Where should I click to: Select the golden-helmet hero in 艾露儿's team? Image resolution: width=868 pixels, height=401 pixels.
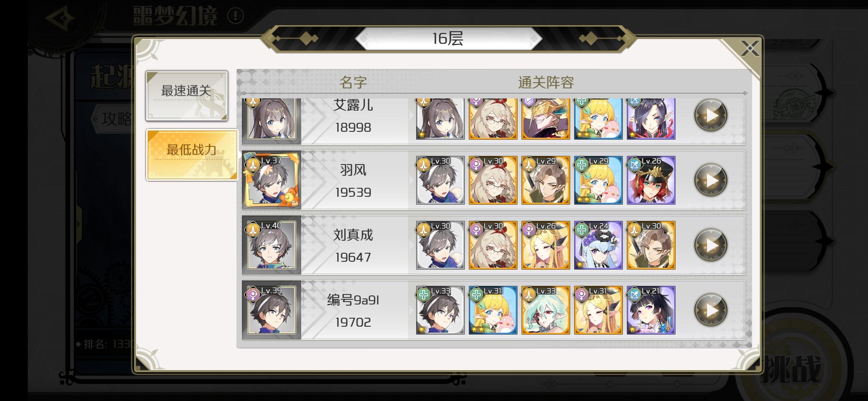pos(546,119)
